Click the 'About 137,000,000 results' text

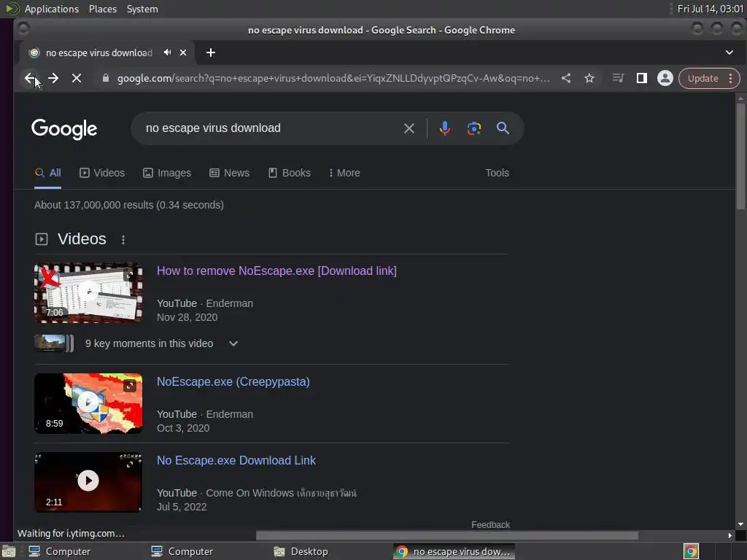click(129, 205)
